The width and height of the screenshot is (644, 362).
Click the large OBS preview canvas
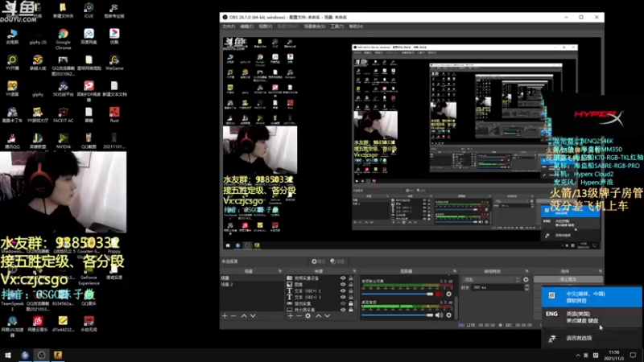[x=411, y=144]
